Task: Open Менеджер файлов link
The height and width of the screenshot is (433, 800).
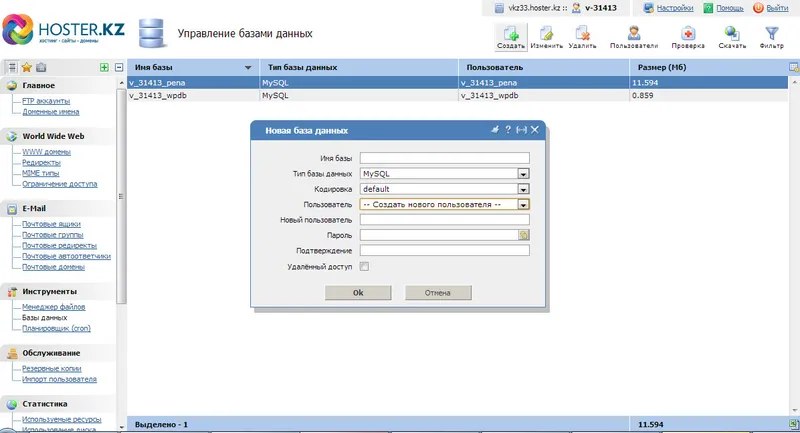Action: pyautogui.click(x=54, y=307)
